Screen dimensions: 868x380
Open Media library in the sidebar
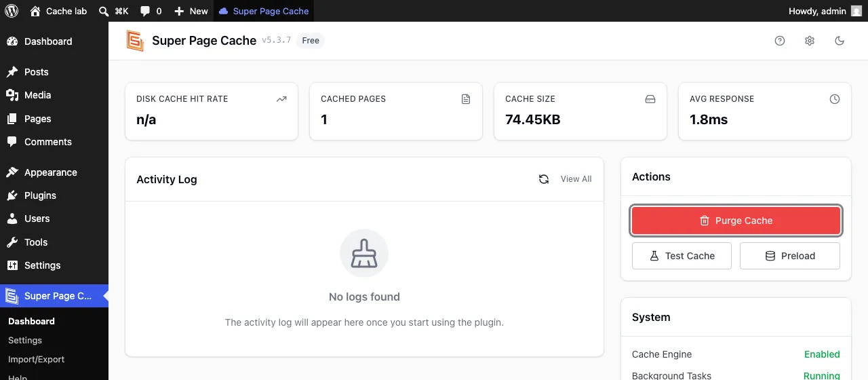click(54, 95)
